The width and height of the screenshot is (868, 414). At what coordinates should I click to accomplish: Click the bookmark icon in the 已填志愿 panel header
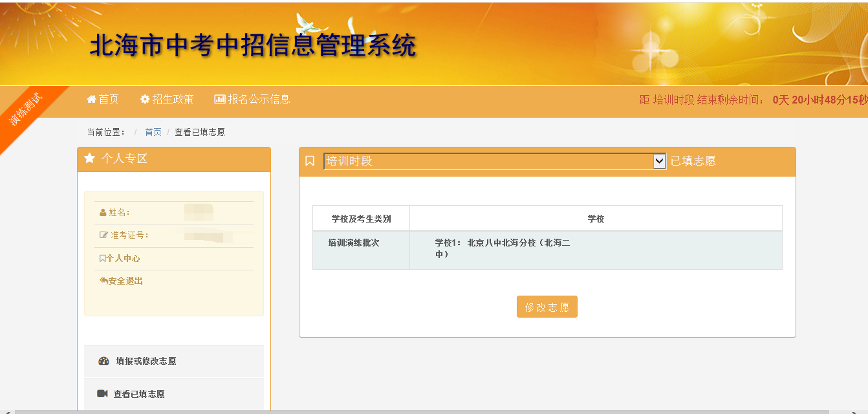pyautogui.click(x=310, y=161)
